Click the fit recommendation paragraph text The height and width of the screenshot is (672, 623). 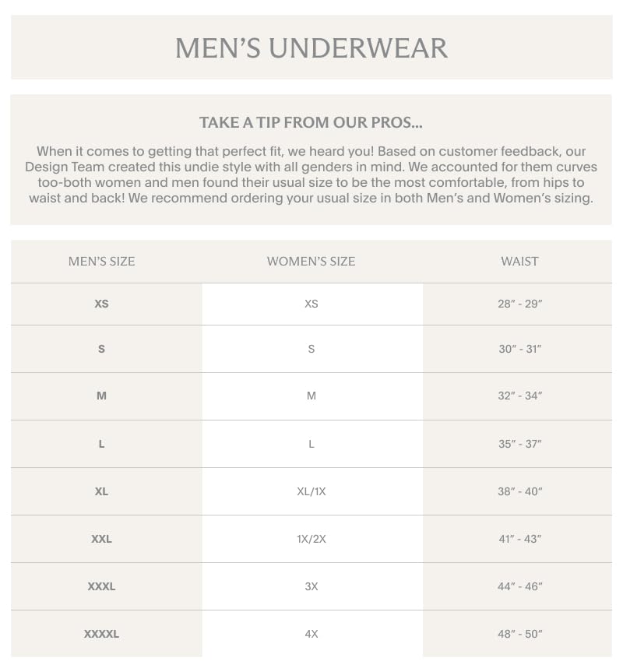(311, 174)
